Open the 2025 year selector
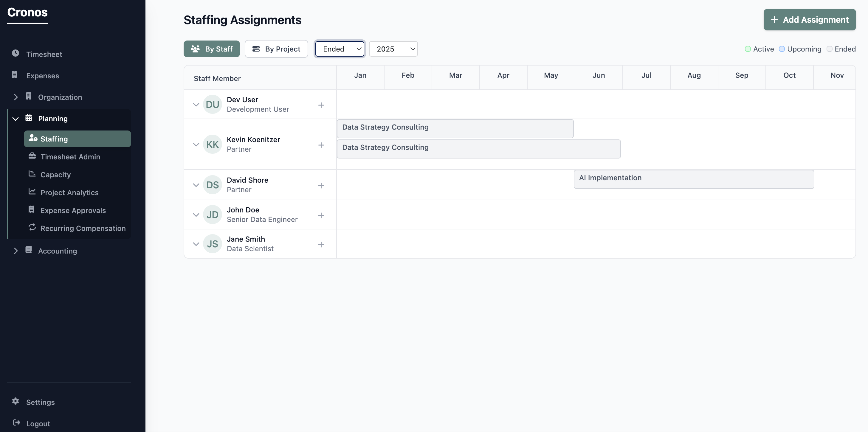868x432 pixels. click(x=393, y=49)
